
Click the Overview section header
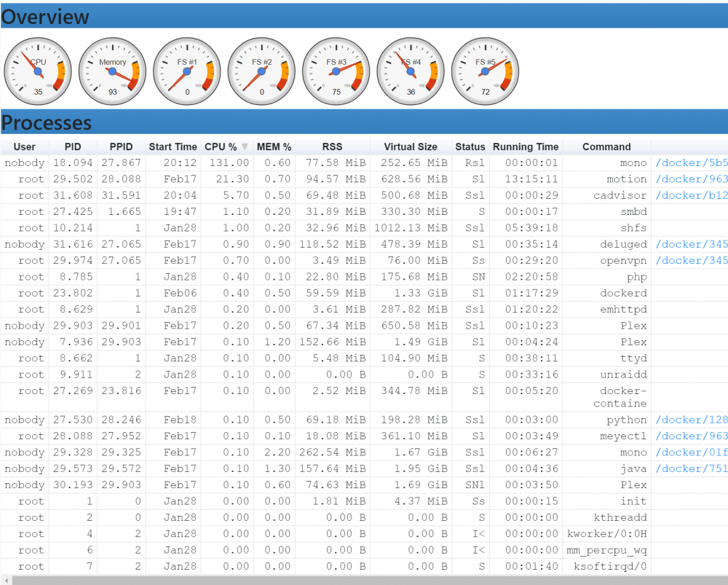[x=365, y=16]
